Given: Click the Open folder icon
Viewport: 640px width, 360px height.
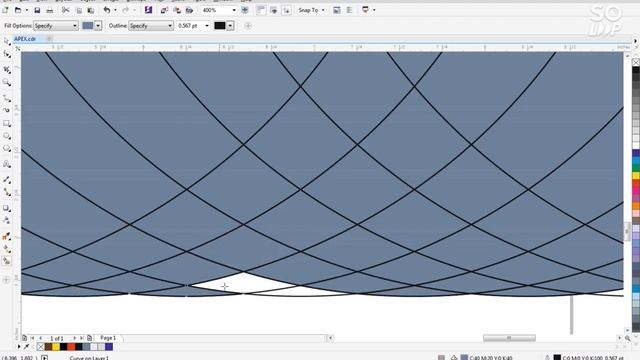Looking at the screenshot, I should (18, 10).
